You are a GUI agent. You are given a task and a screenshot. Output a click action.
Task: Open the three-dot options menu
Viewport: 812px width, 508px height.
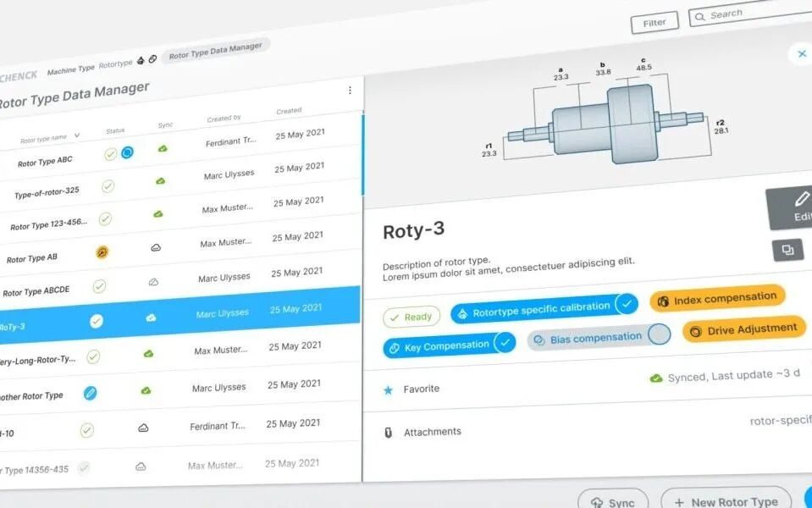[x=350, y=90]
